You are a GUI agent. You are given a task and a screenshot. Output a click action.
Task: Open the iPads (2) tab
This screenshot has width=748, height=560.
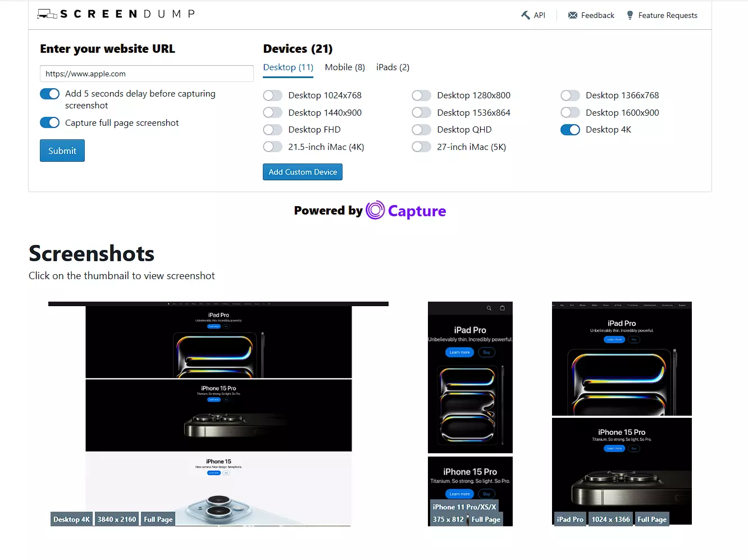[x=393, y=67]
